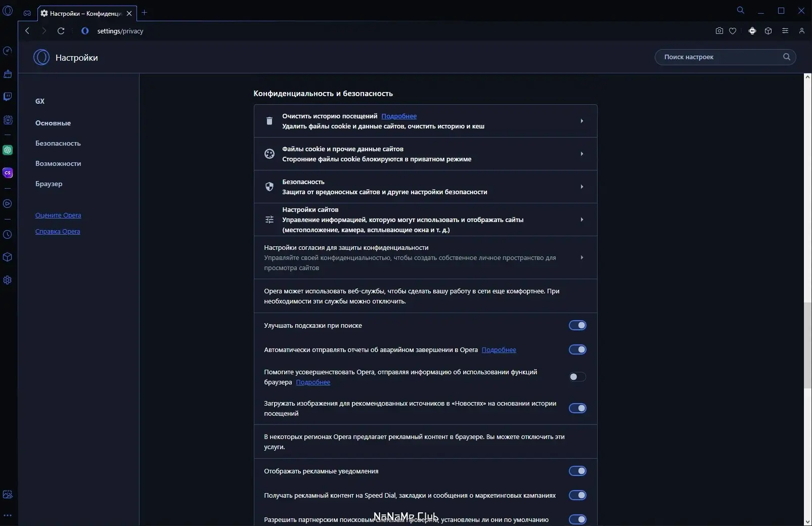Show History via clock sidebar icon
Image resolution: width=812 pixels, height=526 pixels.
pos(8,235)
